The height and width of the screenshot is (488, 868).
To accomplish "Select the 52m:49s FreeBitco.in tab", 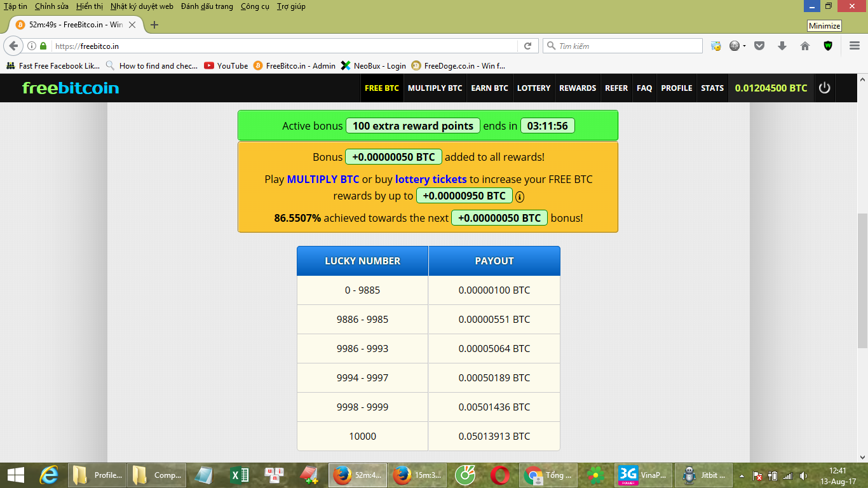I will point(76,25).
